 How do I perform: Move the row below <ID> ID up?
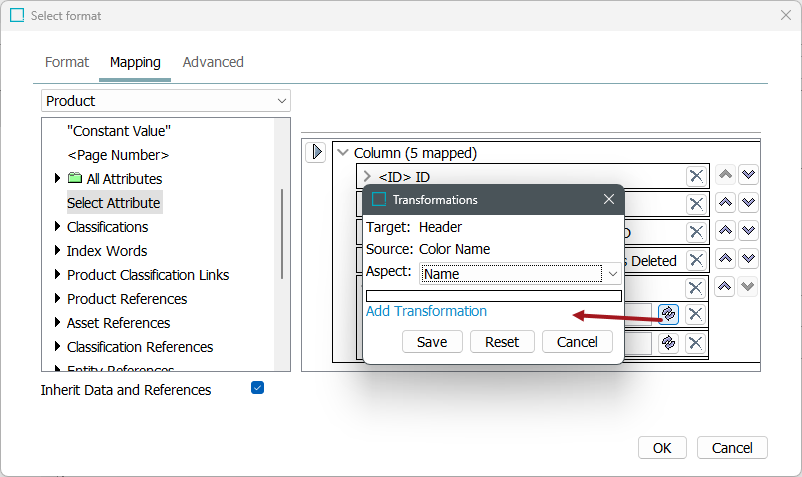pos(725,202)
